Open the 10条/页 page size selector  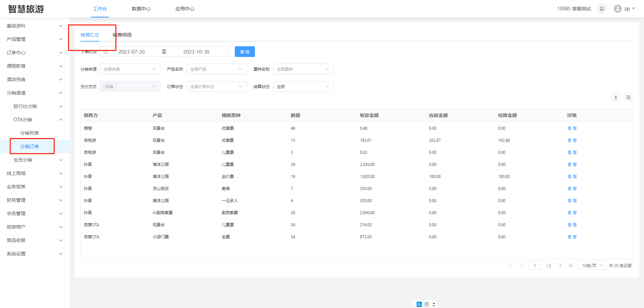pos(591,265)
